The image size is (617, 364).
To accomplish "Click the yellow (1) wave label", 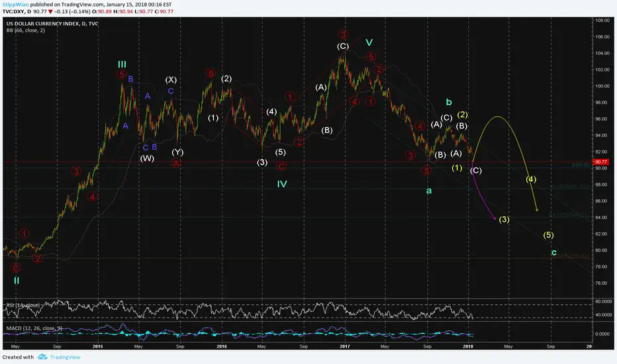I will tap(457, 168).
